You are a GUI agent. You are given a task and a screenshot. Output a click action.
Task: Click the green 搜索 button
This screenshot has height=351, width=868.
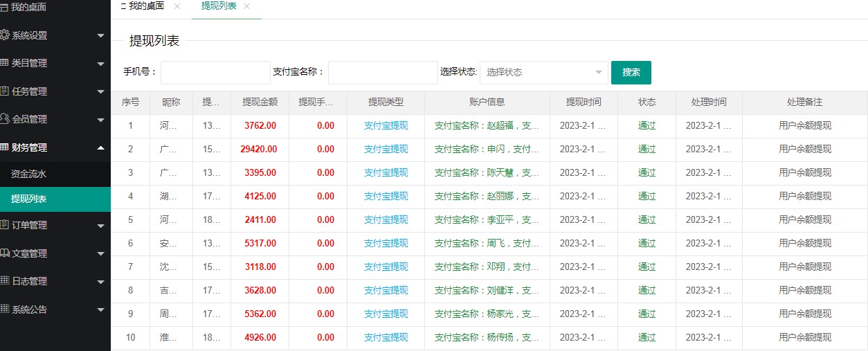[631, 72]
